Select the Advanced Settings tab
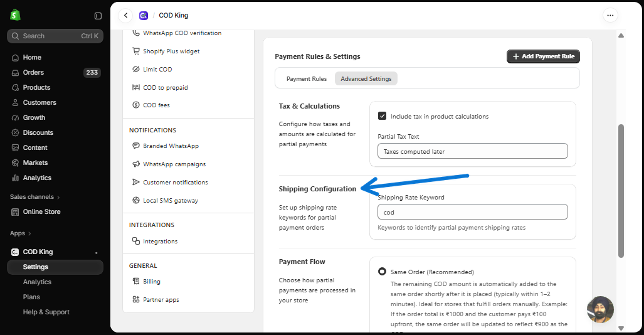The height and width of the screenshot is (335, 644). tap(366, 78)
